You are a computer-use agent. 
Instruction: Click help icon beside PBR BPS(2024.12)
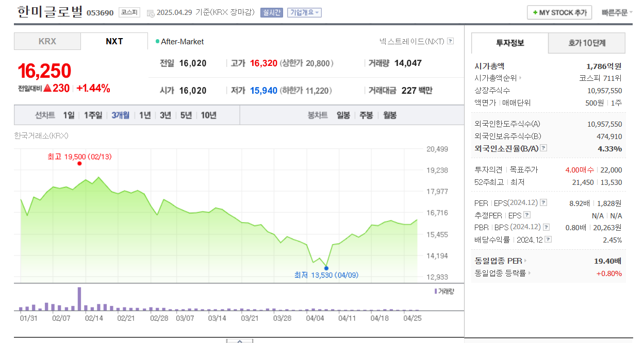point(546,227)
